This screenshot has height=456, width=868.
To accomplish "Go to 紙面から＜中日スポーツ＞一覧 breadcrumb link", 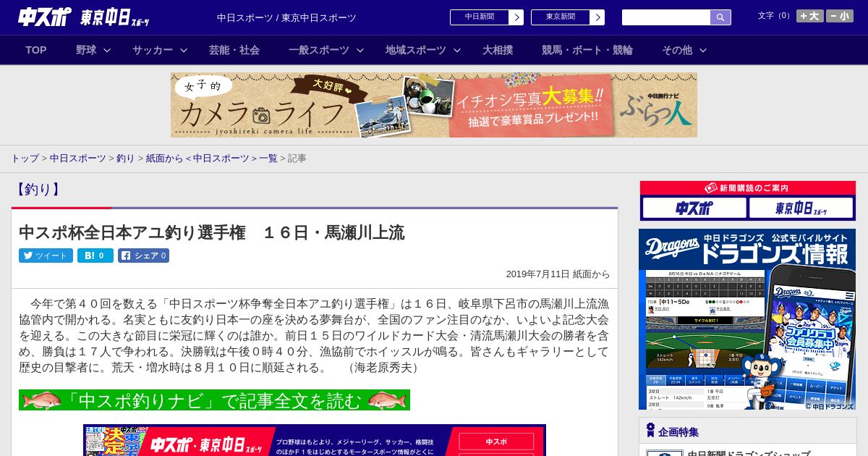I will click(212, 158).
